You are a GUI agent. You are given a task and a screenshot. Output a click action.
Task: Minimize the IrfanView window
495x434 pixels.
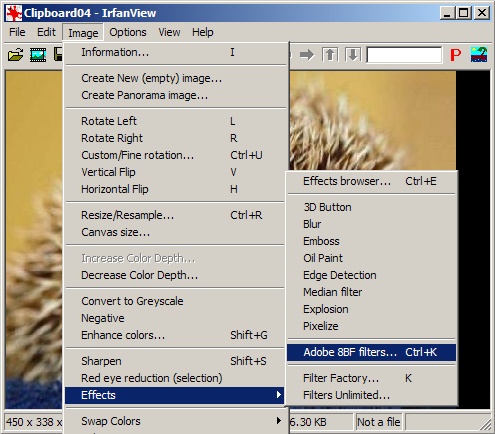(x=447, y=13)
